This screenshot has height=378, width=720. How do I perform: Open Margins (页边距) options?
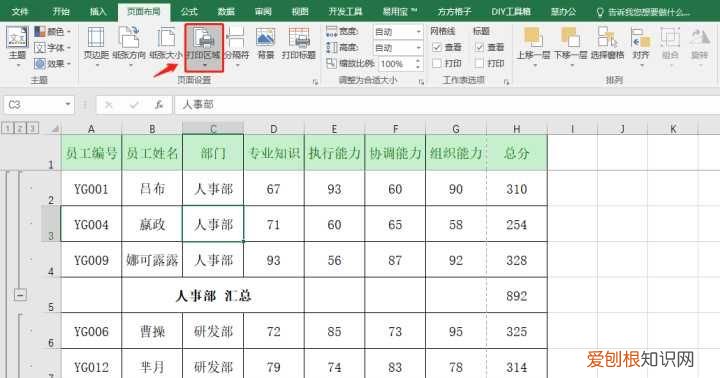pos(96,46)
